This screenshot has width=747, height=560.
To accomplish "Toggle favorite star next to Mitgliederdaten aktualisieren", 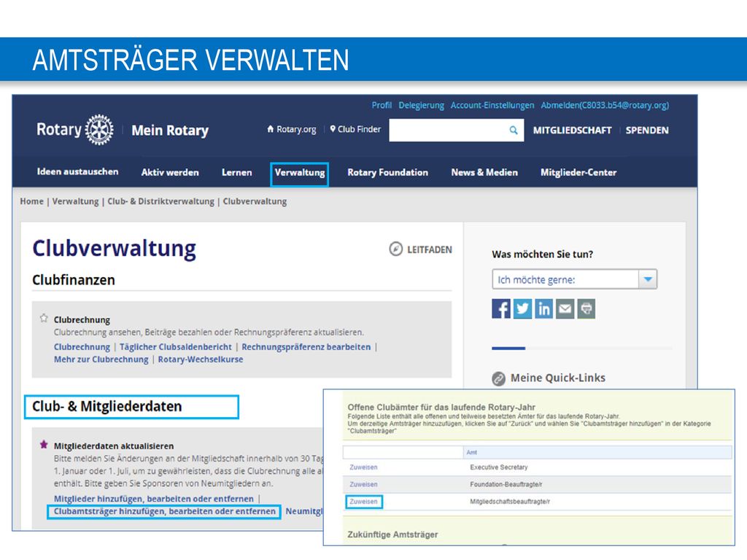I will pos(44,444).
